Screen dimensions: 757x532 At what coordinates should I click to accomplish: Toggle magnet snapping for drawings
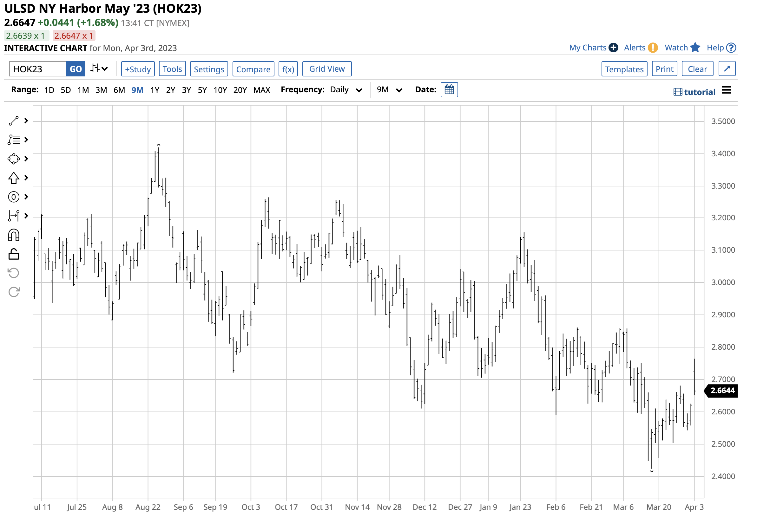(x=13, y=235)
